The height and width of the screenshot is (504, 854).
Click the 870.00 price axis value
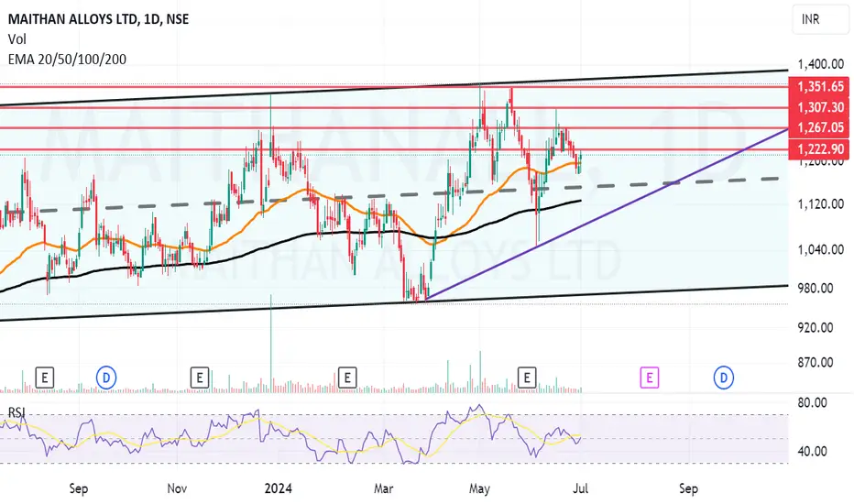tap(816, 363)
